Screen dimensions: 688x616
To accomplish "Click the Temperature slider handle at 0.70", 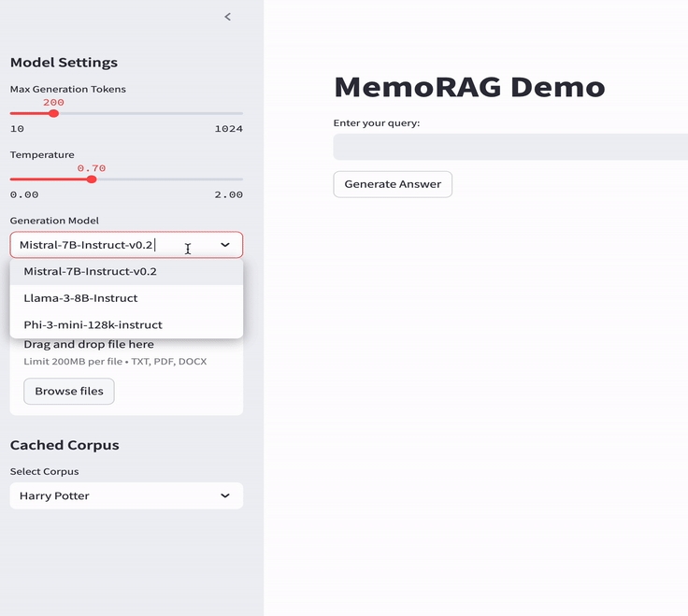I will click(x=92, y=179).
